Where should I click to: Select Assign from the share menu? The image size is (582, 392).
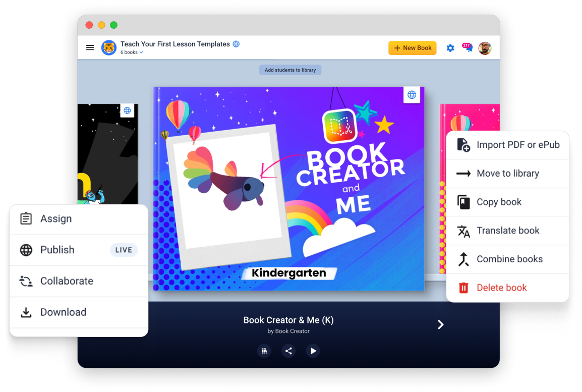[x=79, y=218]
